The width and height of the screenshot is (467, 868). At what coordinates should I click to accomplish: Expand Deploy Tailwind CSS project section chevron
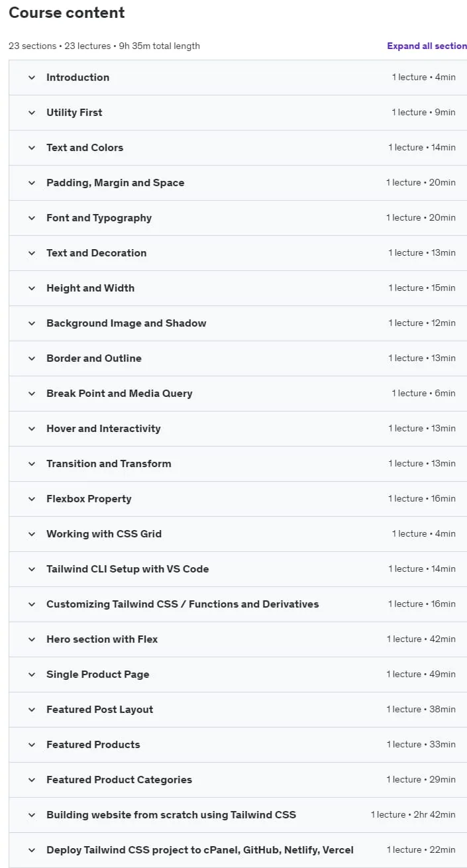[31, 850]
